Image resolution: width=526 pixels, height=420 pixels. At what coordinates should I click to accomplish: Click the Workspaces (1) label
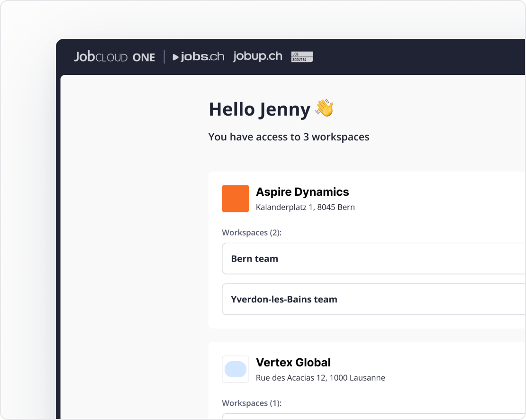pos(252,403)
